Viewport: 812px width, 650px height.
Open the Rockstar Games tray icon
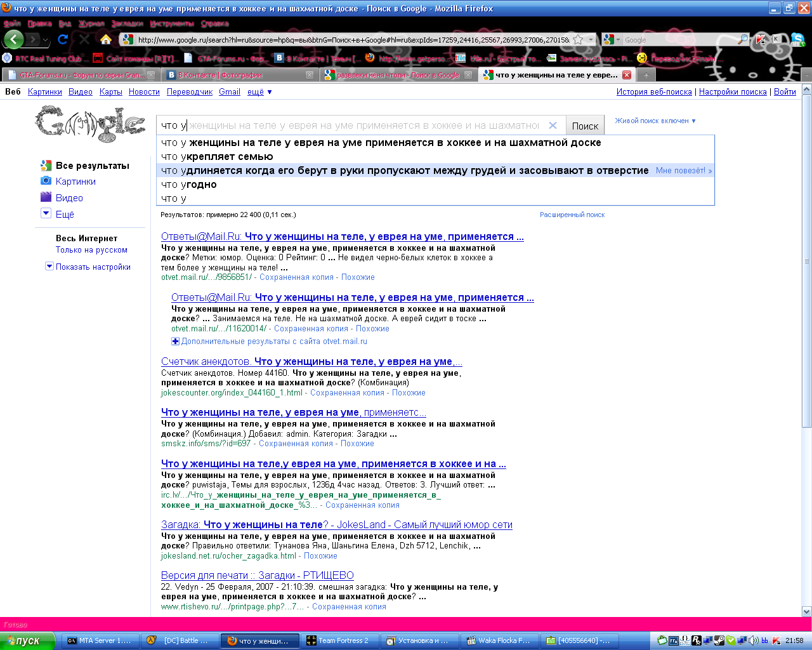[697, 640]
